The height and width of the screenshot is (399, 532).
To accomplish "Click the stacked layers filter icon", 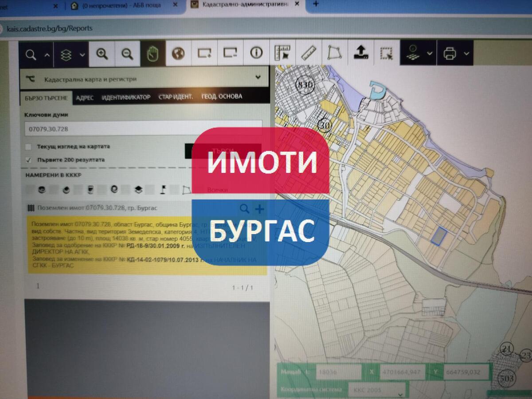I will point(138,190).
